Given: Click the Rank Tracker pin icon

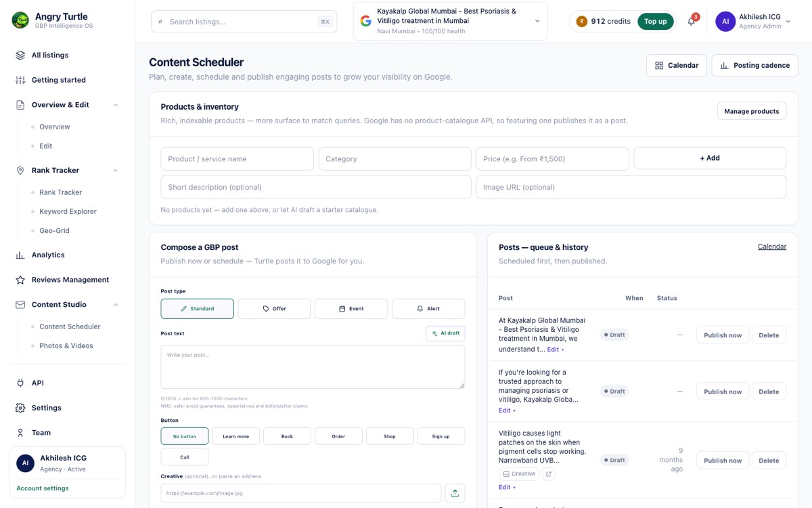Looking at the screenshot, I should coord(20,170).
